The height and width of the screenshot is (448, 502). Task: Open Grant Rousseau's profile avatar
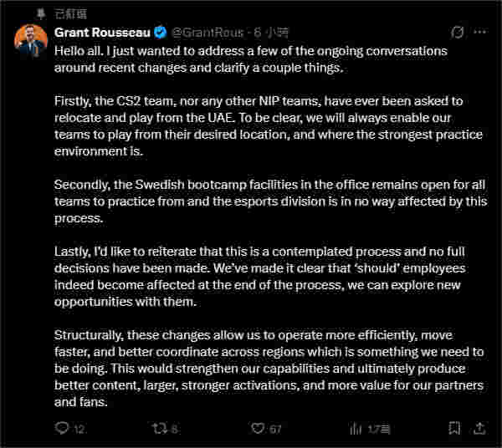pos(30,40)
